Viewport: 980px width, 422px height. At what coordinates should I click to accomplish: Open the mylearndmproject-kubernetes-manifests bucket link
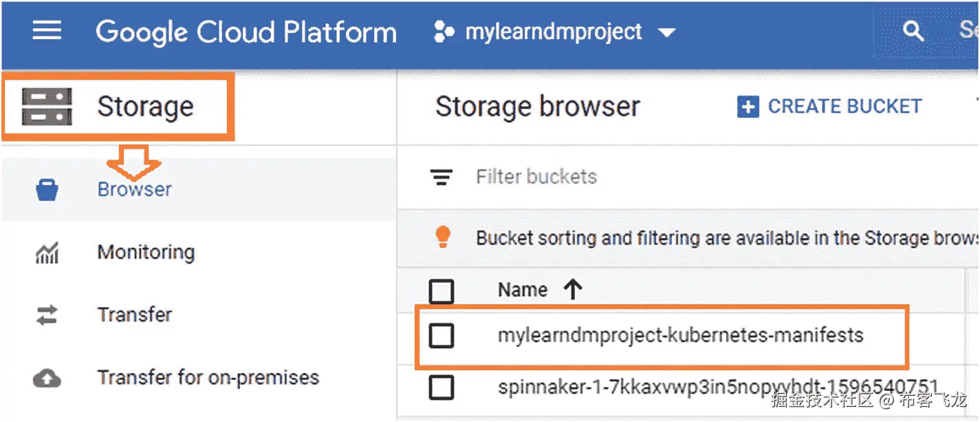tap(680, 336)
